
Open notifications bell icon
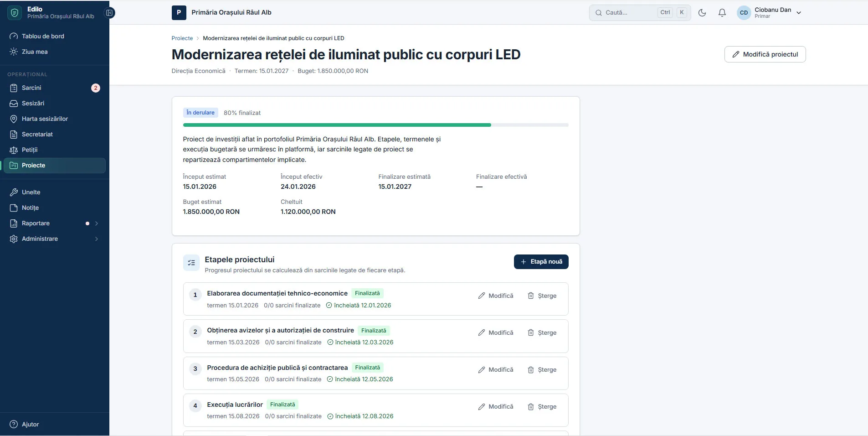(722, 13)
